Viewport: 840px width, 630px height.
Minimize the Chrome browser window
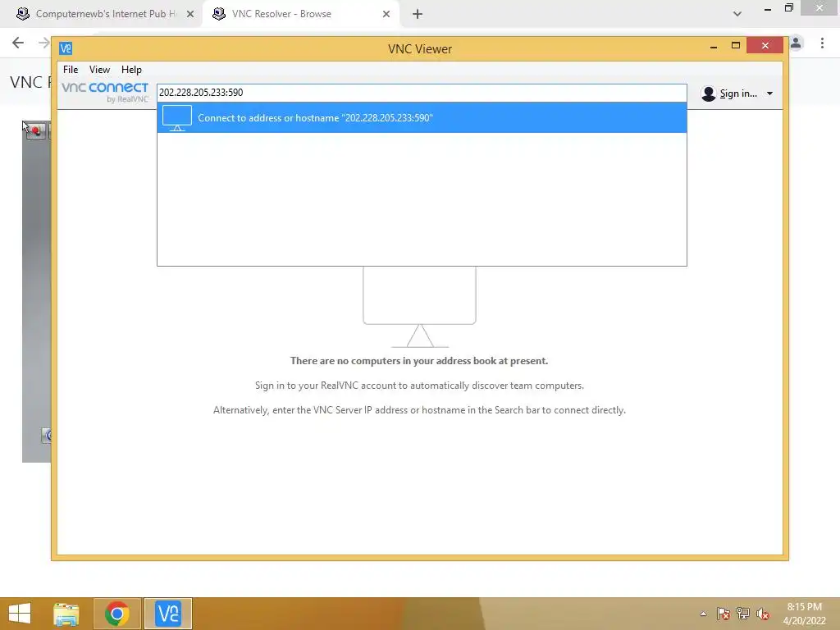768,9
